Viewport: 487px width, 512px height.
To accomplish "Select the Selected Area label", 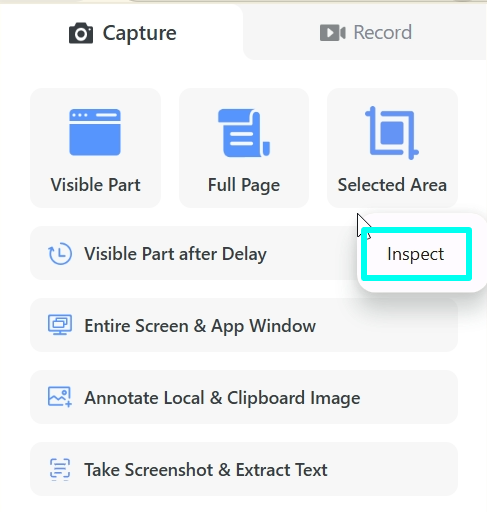I will click(392, 185).
